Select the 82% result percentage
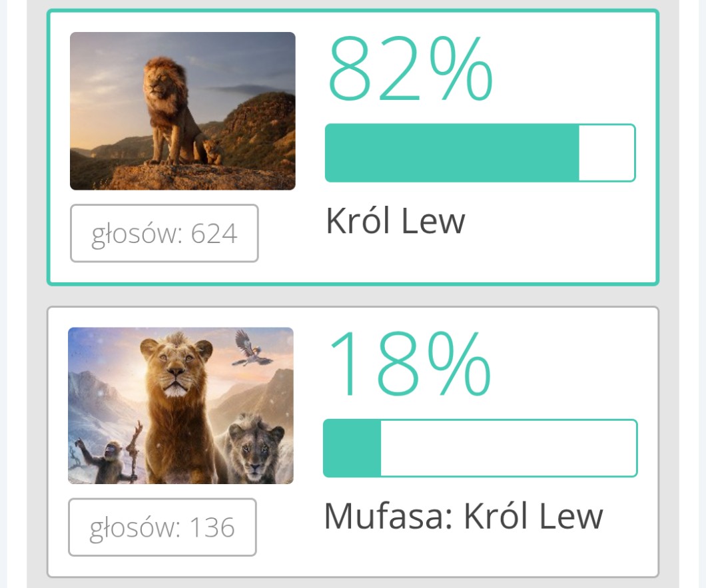The height and width of the screenshot is (588, 706). click(410, 69)
